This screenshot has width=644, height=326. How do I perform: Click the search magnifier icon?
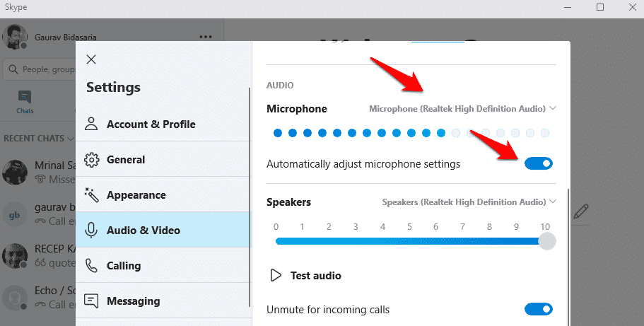point(13,69)
